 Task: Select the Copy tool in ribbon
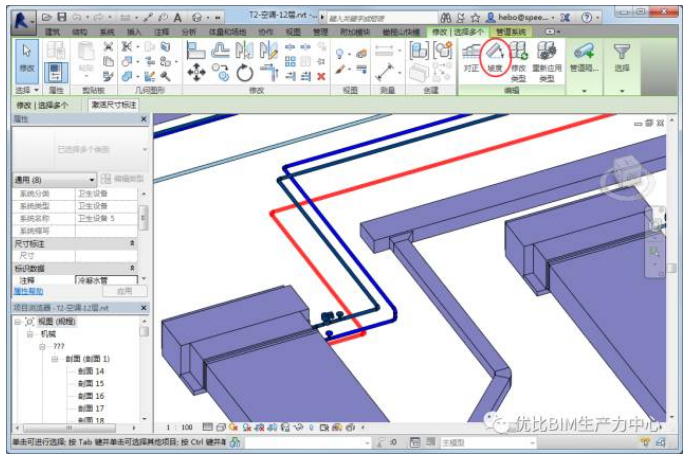[x=220, y=72]
